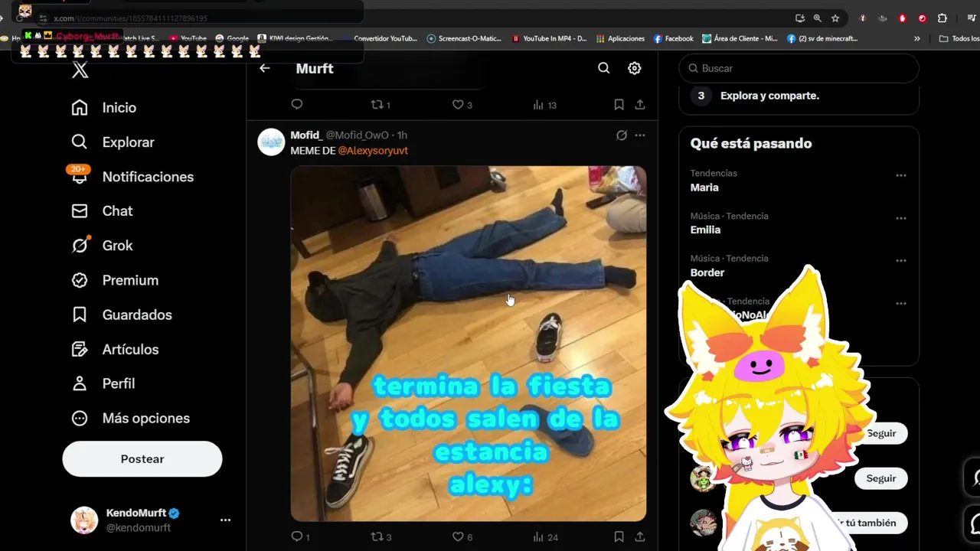980x551 pixels.
Task: Open the Facebook bookmark
Action: point(674,38)
